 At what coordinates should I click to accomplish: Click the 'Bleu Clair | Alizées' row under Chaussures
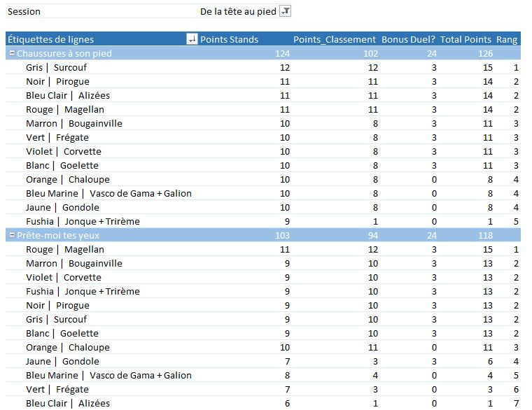coord(67,95)
